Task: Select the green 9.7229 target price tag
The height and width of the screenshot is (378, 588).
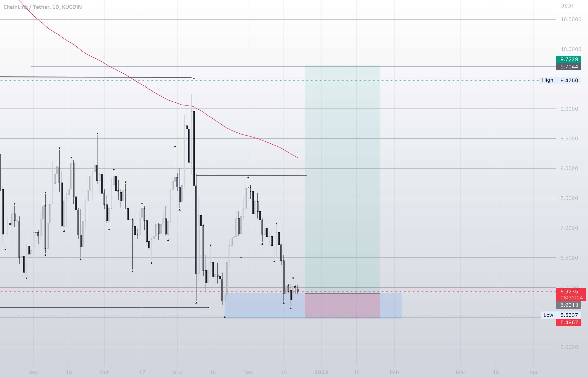Action: coord(568,59)
